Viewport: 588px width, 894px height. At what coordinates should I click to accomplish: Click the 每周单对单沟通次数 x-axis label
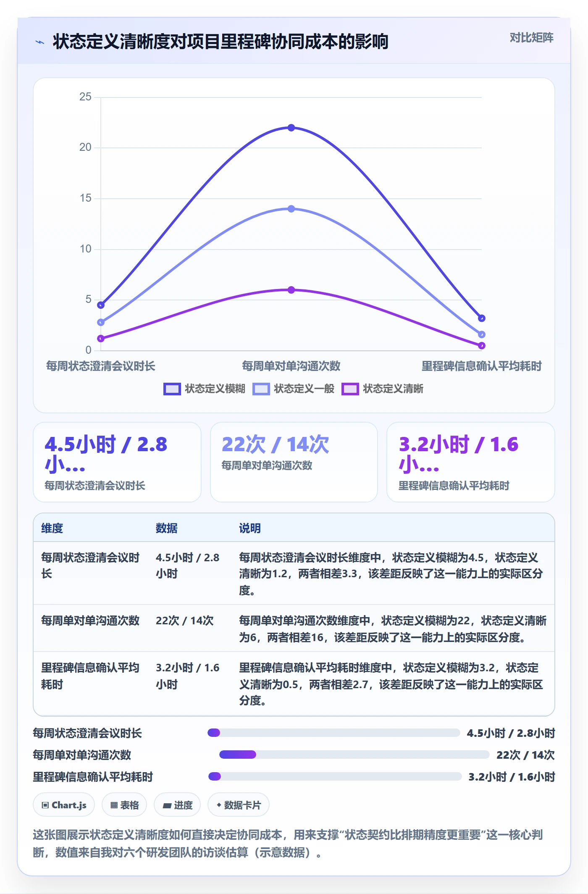[291, 366]
